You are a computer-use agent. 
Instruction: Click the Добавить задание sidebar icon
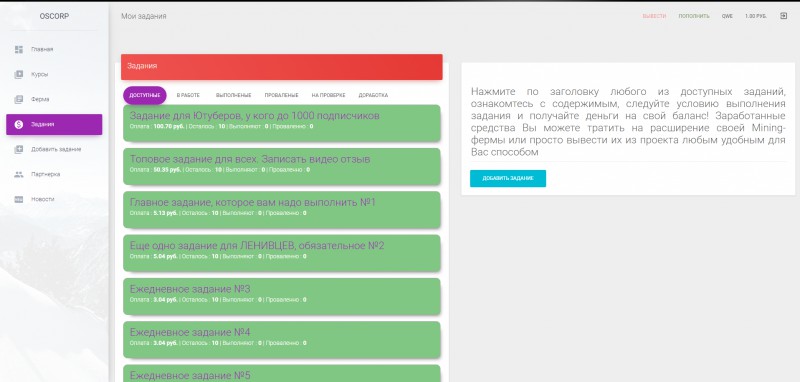pos(19,149)
